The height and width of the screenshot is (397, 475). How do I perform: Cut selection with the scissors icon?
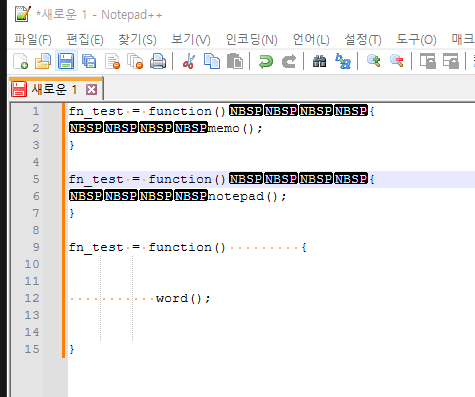pyautogui.click(x=188, y=61)
